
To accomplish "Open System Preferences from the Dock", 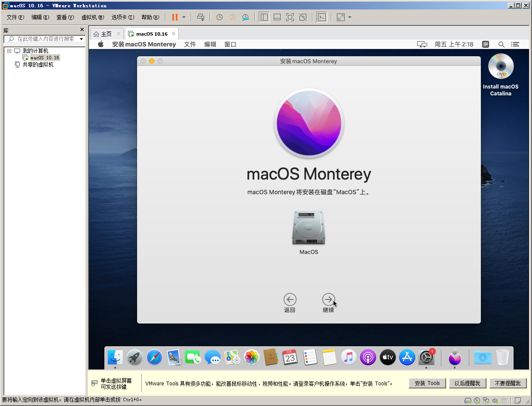I will [426, 357].
